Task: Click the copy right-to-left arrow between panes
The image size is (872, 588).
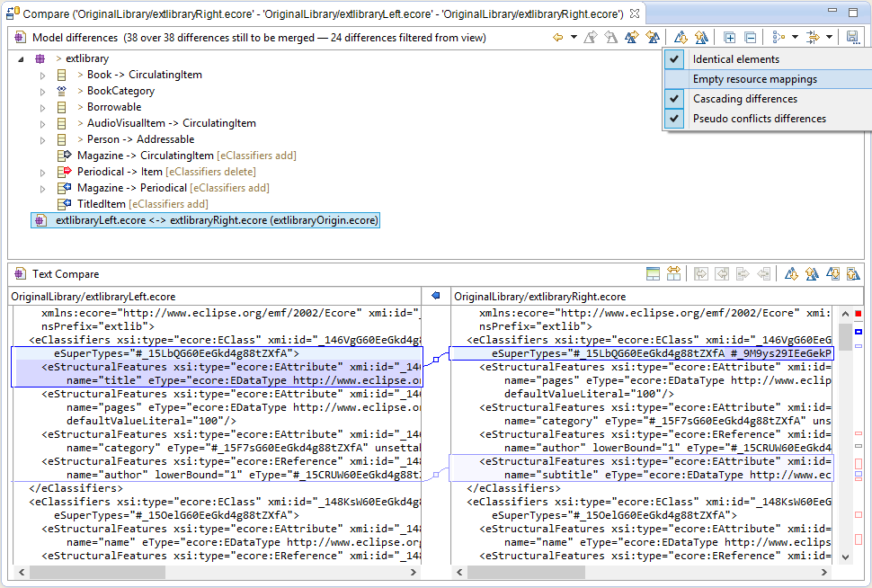Action: (436, 296)
